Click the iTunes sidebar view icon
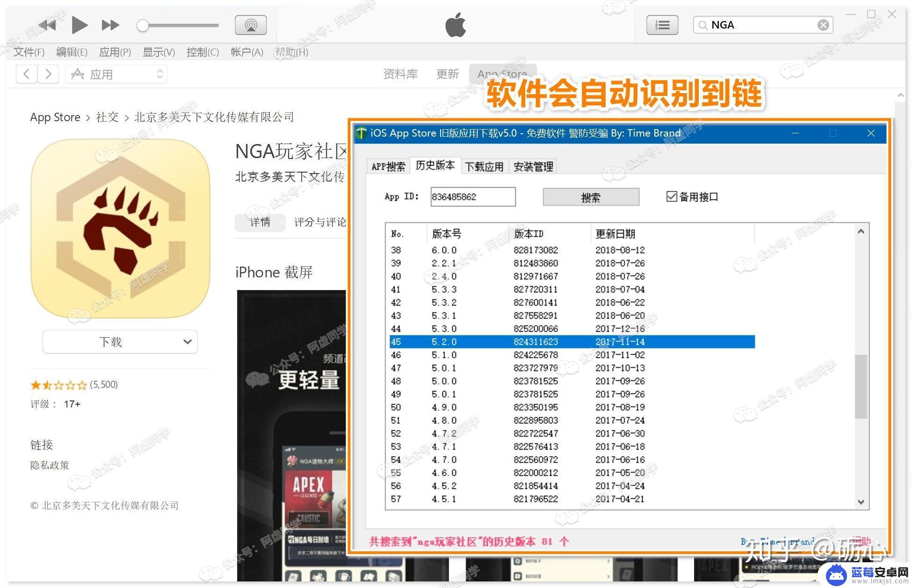Image resolution: width=912 pixels, height=588 pixels. [x=661, y=25]
